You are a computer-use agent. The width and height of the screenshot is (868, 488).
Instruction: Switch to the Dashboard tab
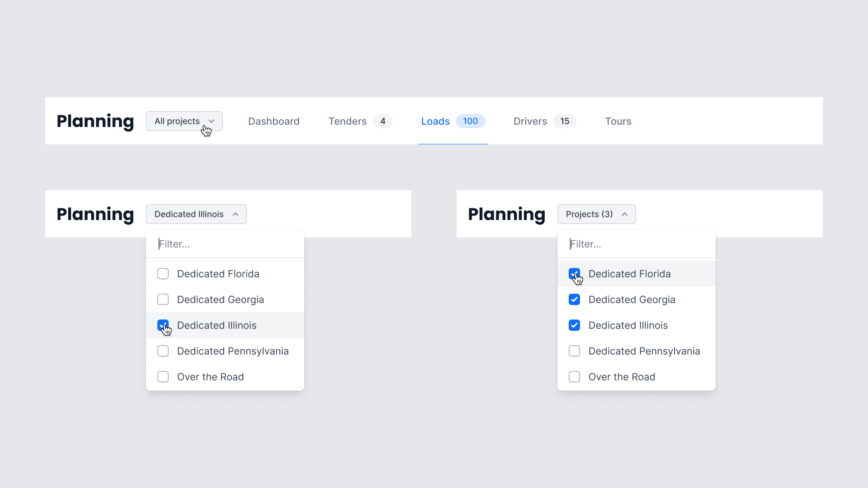(x=274, y=121)
